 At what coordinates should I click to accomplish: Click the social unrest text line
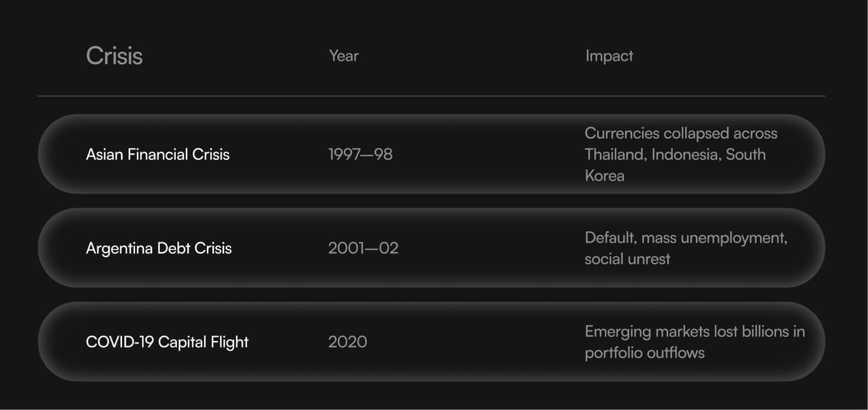627,259
